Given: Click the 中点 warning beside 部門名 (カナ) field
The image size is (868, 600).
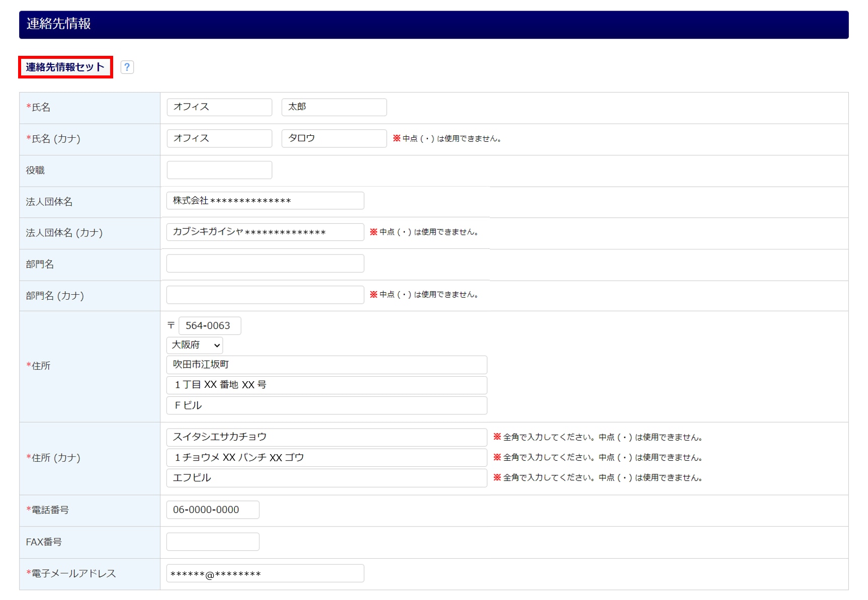Looking at the screenshot, I should click(x=424, y=295).
